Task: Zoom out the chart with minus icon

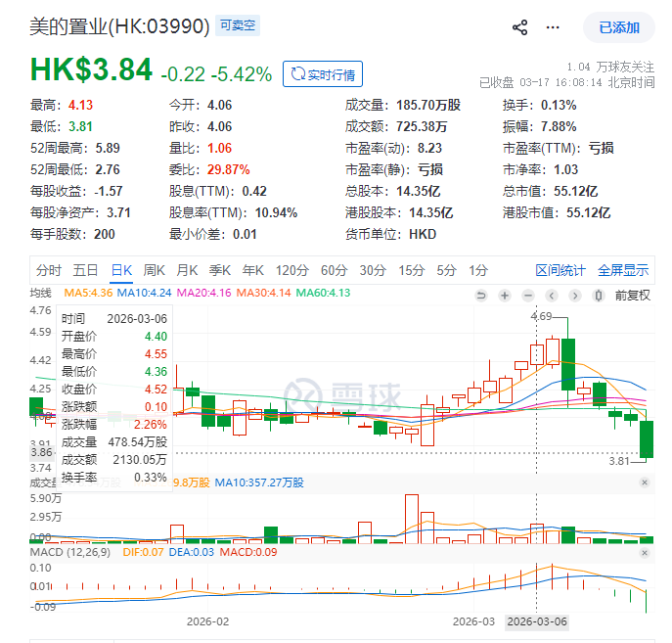Action: click(528, 296)
